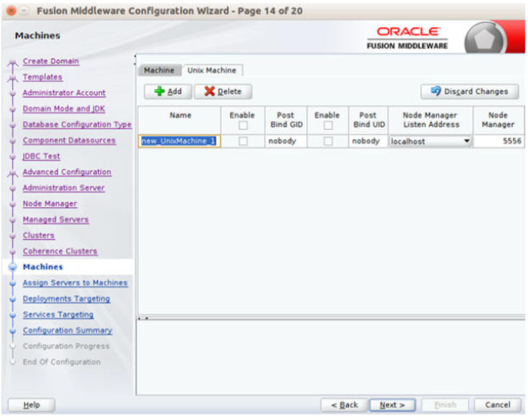The width and height of the screenshot is (528, 420).
Task: Open the Component Datasources link
Action: 69,141
